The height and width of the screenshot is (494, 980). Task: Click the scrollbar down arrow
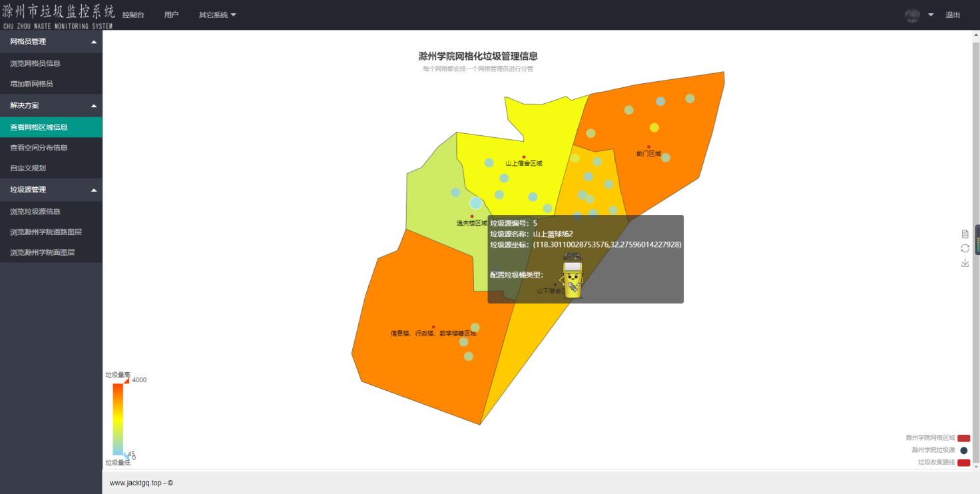pos(977,466)
